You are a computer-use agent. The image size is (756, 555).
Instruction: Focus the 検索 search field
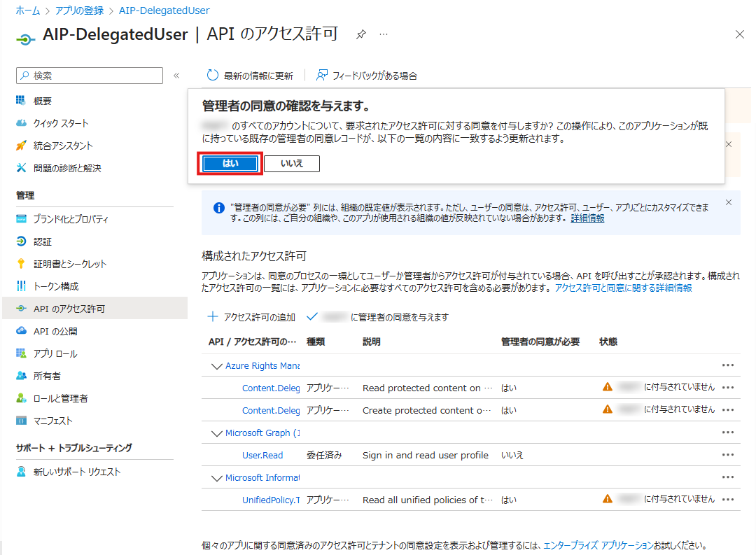click(x=90, y=76)
